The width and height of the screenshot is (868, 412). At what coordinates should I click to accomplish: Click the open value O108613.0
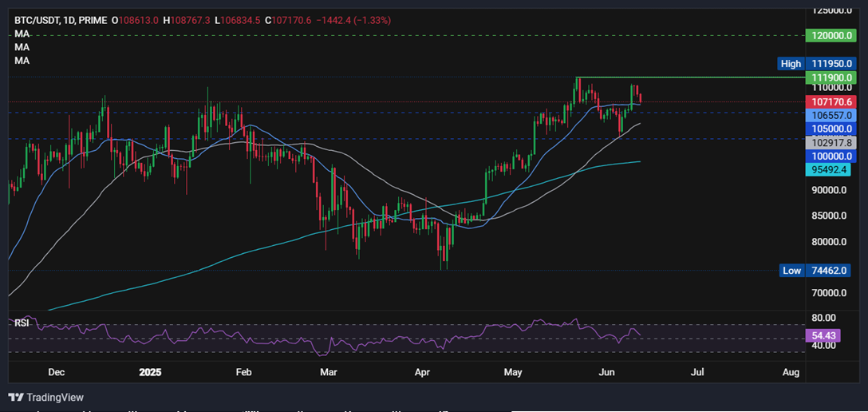135,21
